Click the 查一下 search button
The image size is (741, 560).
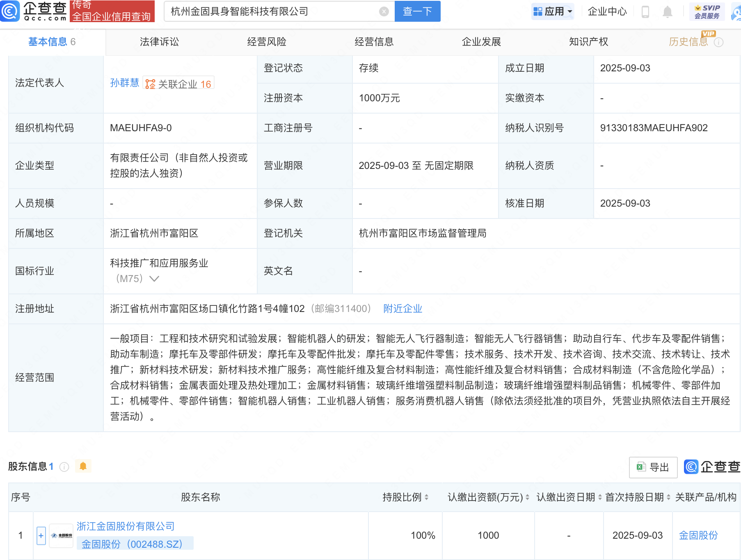[x=417, y=11]
